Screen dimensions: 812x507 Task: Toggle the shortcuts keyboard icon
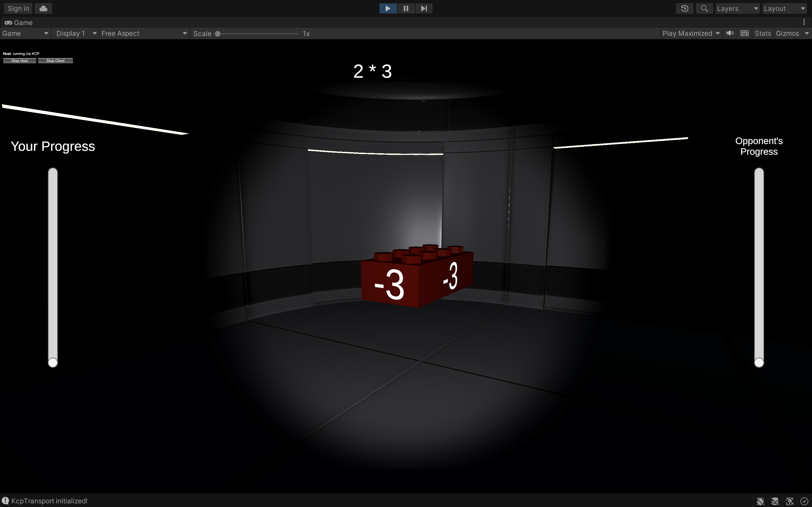744,33
